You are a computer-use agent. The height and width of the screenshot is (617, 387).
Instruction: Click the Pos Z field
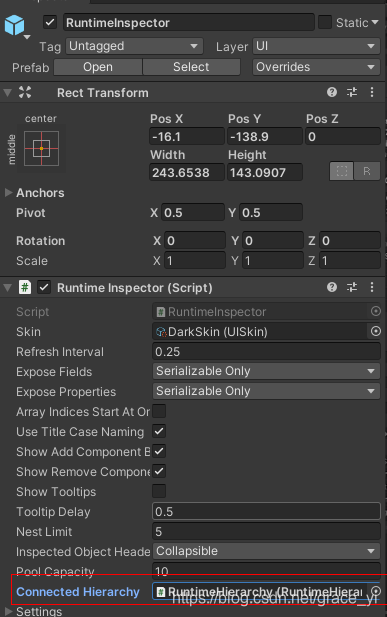(x=343, y=137)
